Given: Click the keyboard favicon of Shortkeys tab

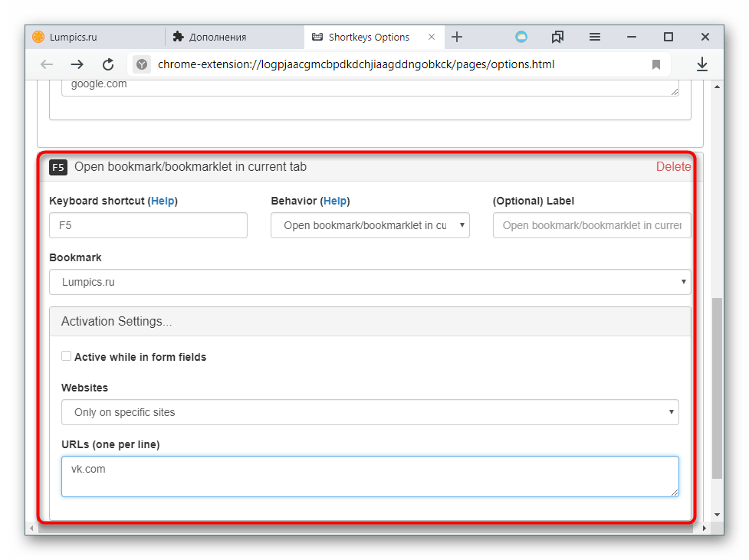Looking at the screenshot, I should click(x=317, y=37).
